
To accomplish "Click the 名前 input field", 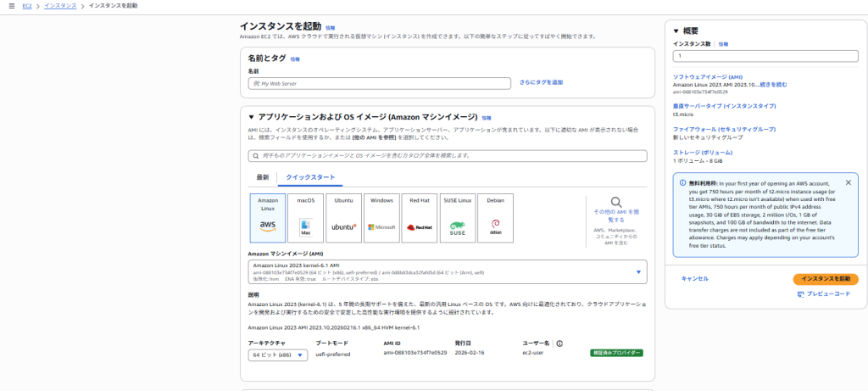I will point(380,83).
